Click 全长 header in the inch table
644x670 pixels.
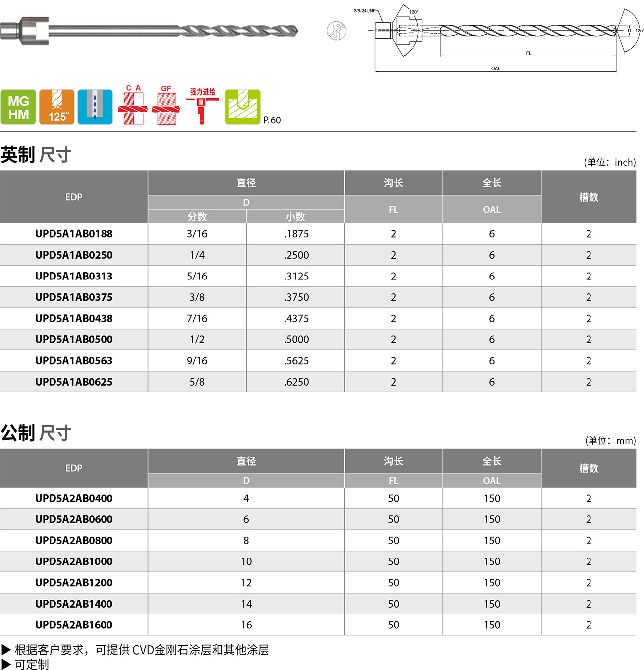pos(492,183)
